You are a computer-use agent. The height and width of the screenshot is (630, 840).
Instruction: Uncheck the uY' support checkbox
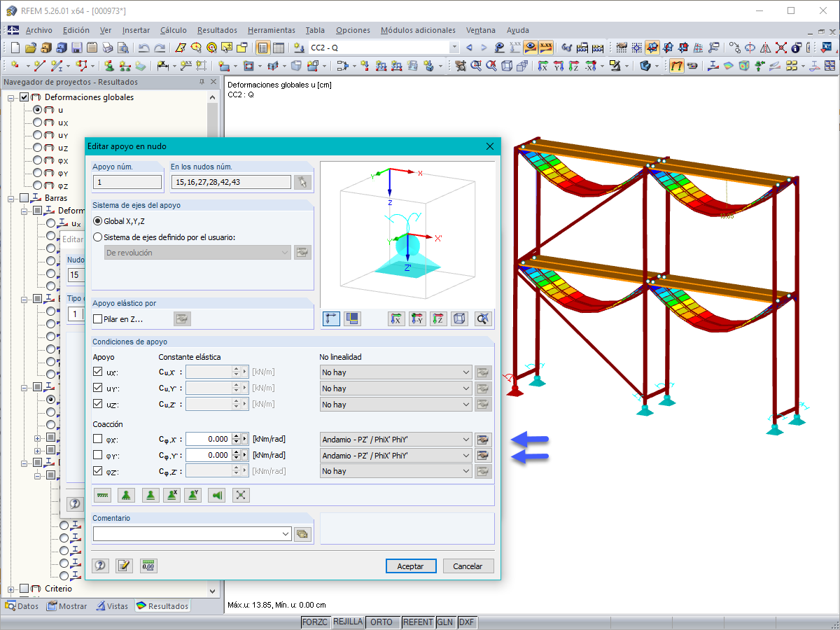tap(98, 388)
